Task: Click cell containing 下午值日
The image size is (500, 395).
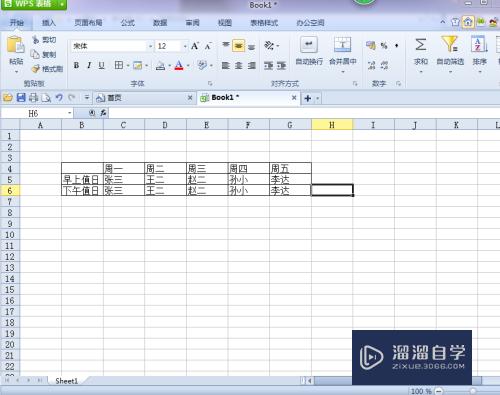Action: (x=82, y=191)
